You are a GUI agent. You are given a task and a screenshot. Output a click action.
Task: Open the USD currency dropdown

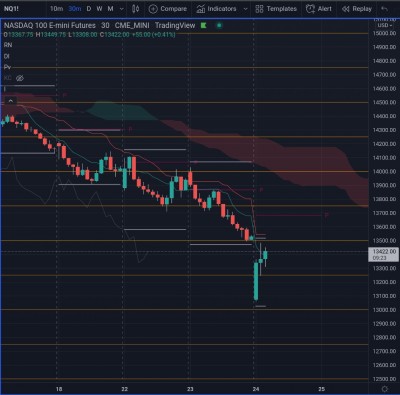click(384, 25)
